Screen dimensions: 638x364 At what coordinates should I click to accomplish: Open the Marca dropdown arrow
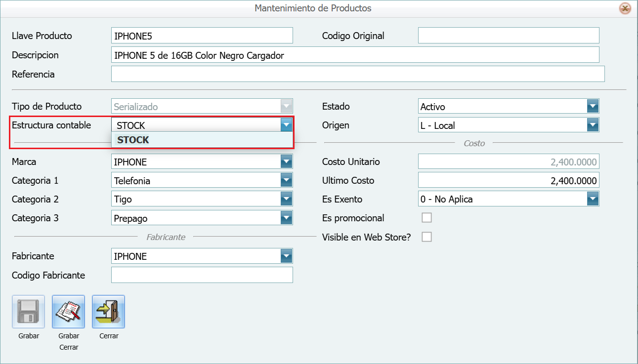(286, 162)
